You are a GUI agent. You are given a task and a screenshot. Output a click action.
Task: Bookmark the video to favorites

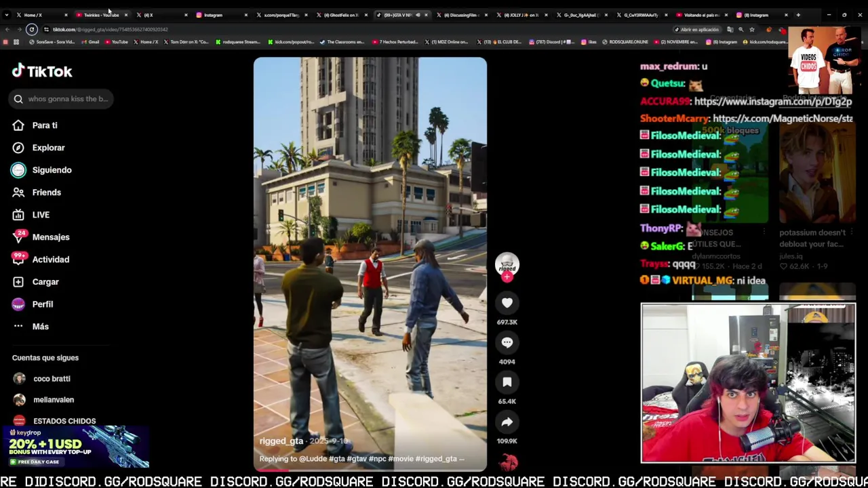coord(507,382)
